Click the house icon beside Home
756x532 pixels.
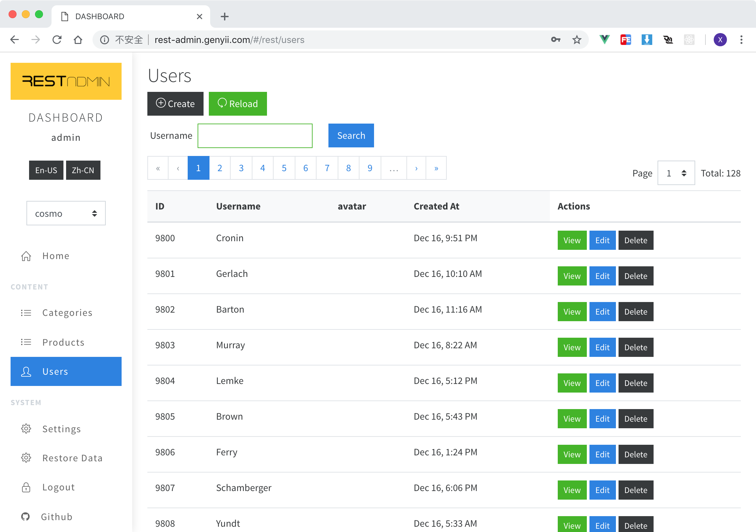click(26, 256)
